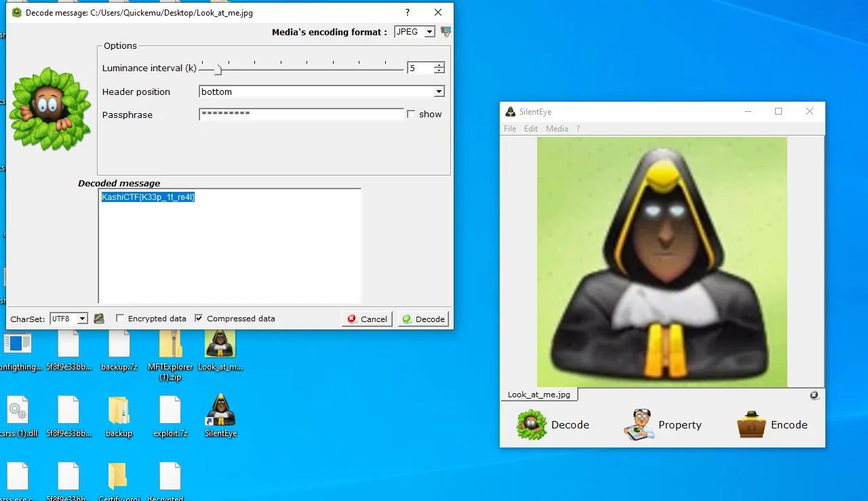Click the charset tool icon beside UTF8
The height and width of the screenshot is (501, 868).
tap(99, 319)
